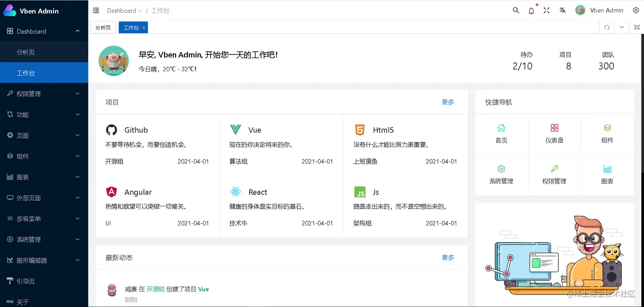Open 关于 in the sidebar
This screenshot has width=644, height=307.
coord(44,301)
